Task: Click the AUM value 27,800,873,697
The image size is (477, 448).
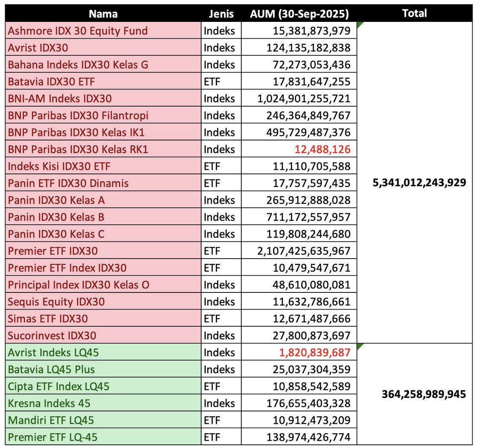Action: [312, 335]
